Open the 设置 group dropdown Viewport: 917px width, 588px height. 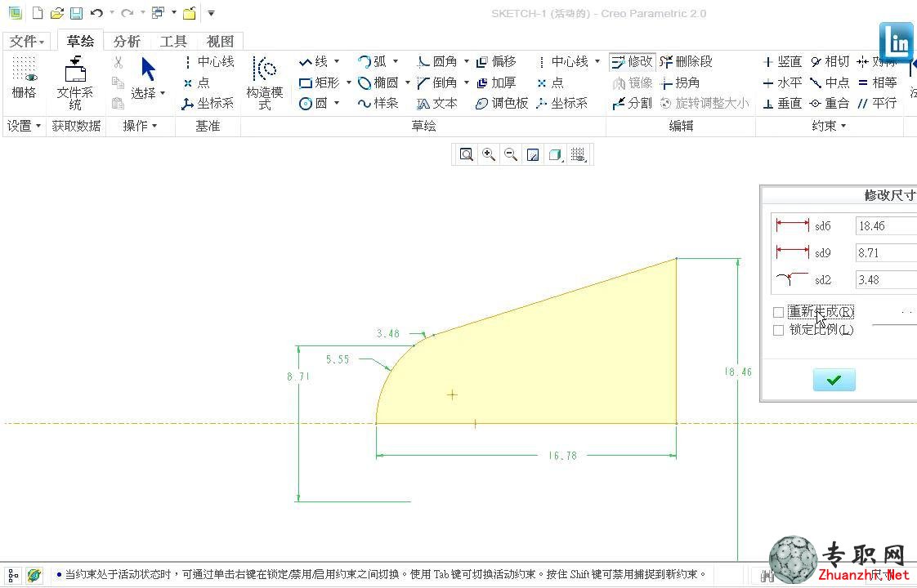point(24,126)
